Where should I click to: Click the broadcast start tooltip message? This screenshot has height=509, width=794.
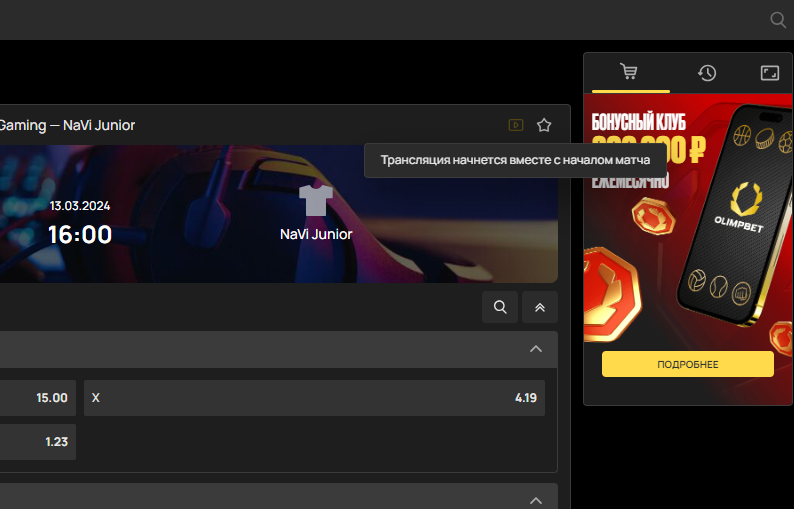click(515, 161)
